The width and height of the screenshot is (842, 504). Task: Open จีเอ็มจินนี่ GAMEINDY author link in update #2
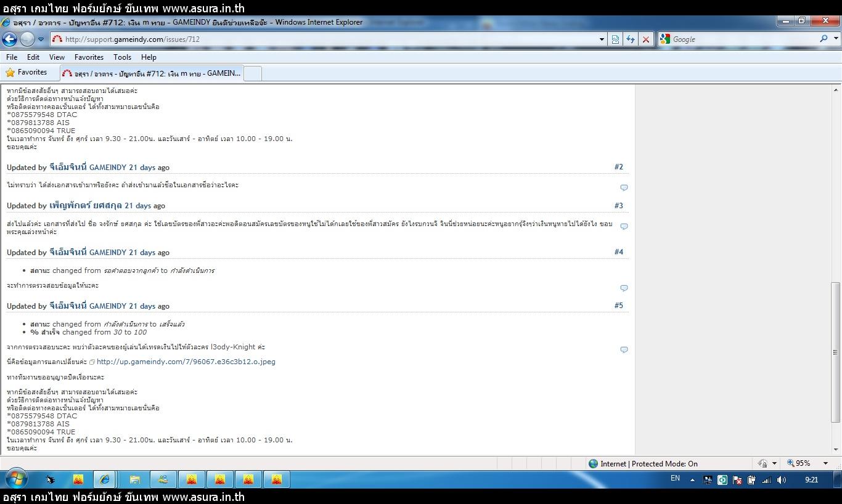[x=88, y=167]
